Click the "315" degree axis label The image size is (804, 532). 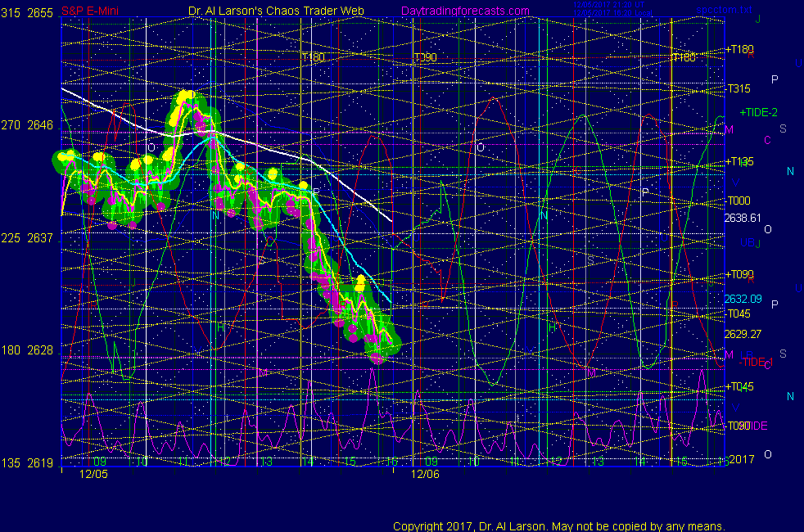[x=11, y=13]
